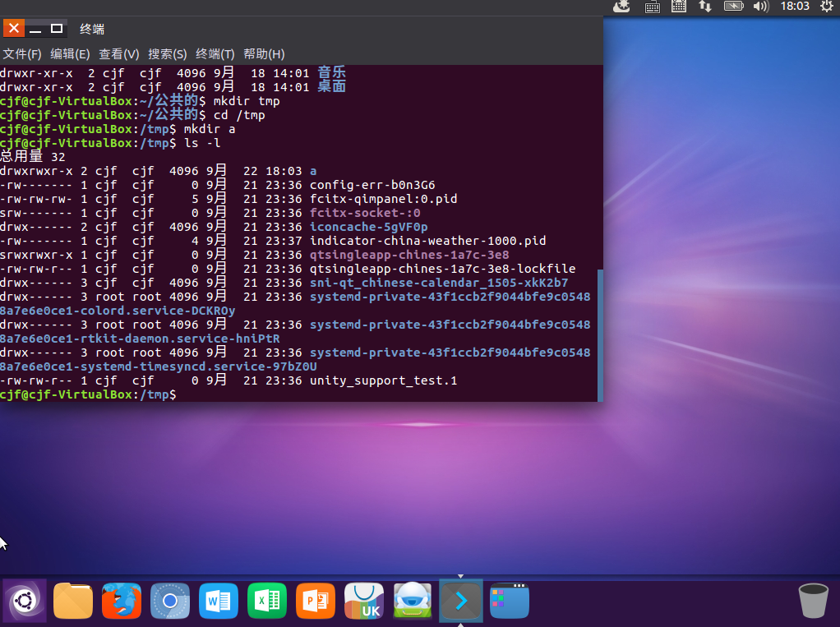The image size is (840, 627).
Task: Click the colord.service-DCKROy text
Action: click(158, 311)
